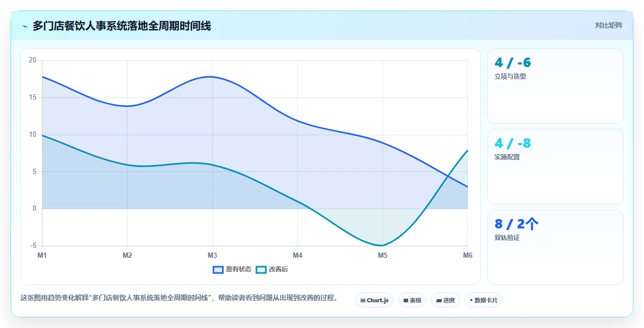
Task: Open the 对比矩阵 link in header
Action: [x=609, y=25]
